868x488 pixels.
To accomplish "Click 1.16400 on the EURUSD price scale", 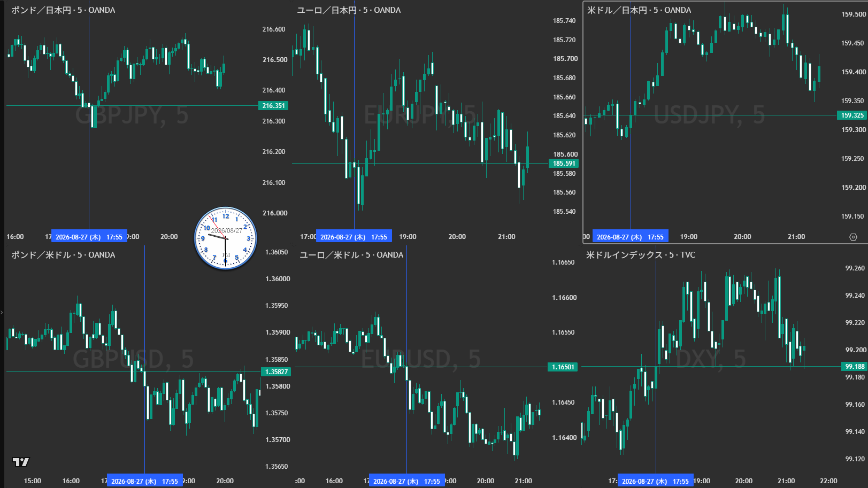I will 564,438.
